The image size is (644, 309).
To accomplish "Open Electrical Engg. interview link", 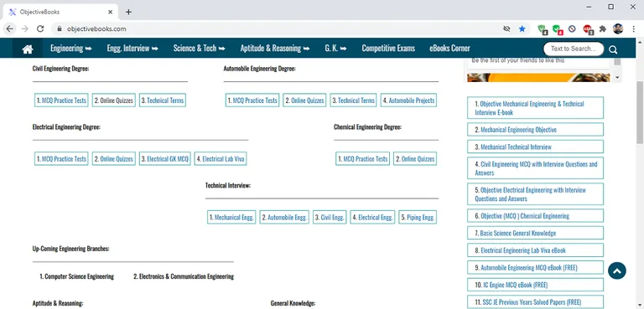I will click(372, 218).
